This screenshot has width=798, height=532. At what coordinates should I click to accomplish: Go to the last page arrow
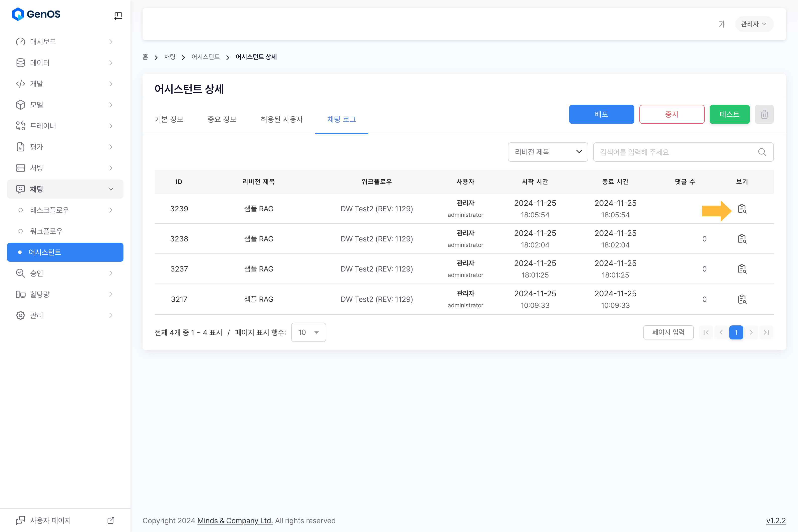[766, 332]
